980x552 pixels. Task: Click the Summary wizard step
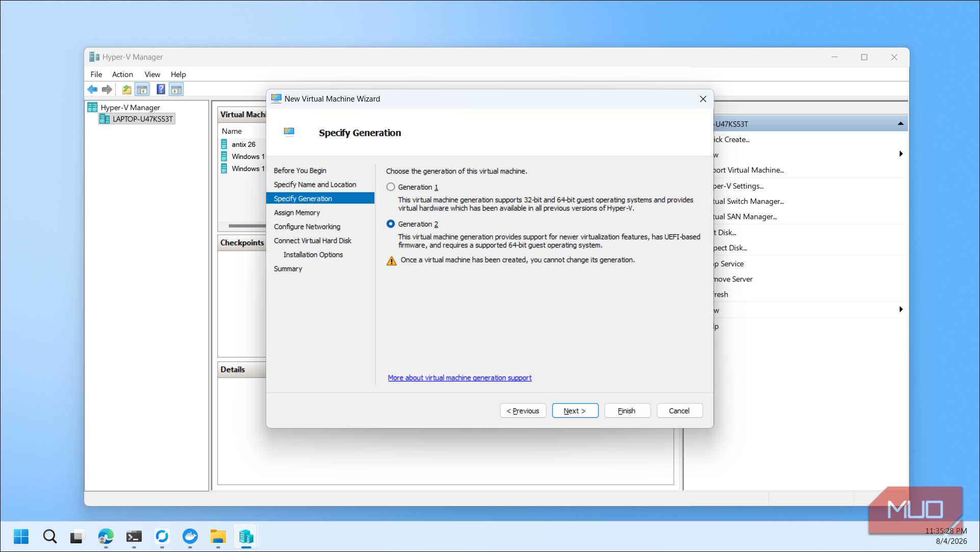pos(288,269)
